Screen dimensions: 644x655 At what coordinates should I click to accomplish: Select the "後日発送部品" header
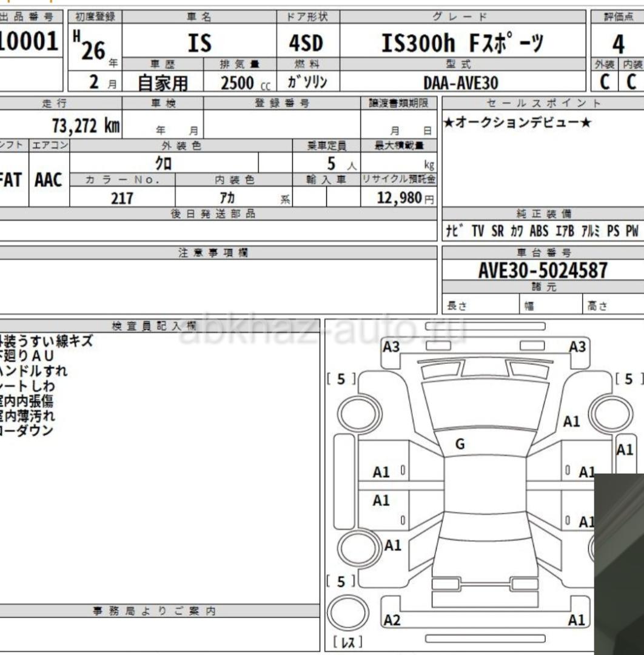tap(213, 214)
